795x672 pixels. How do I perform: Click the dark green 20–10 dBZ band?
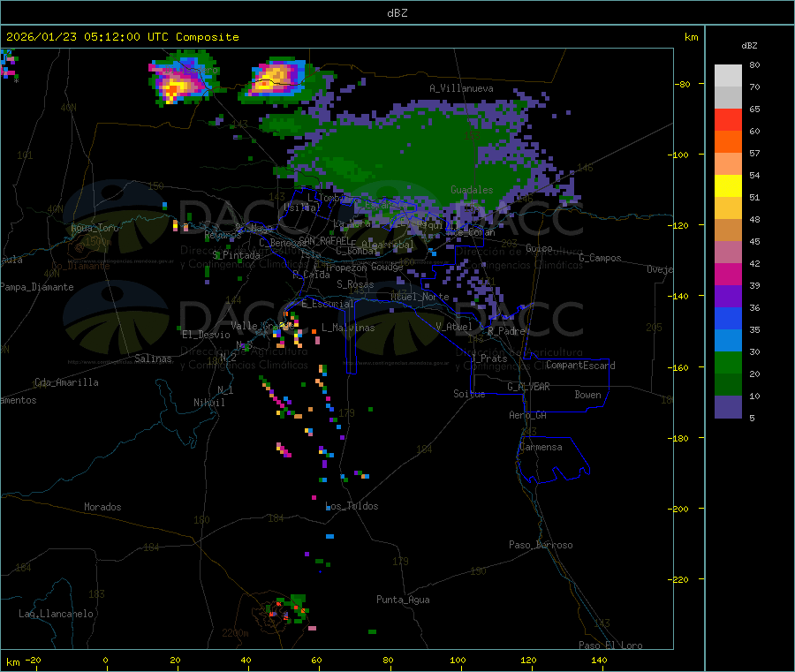click(728, 385)
